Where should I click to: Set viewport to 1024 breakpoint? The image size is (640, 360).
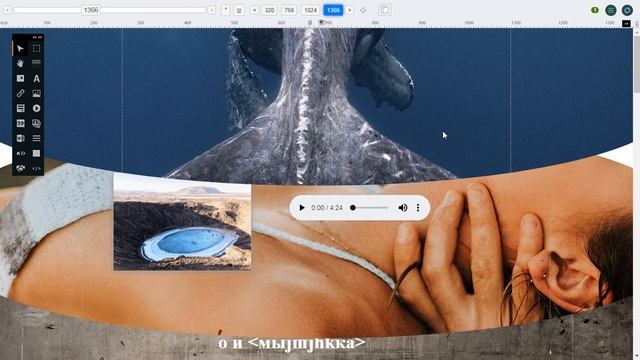click(310, 10)
